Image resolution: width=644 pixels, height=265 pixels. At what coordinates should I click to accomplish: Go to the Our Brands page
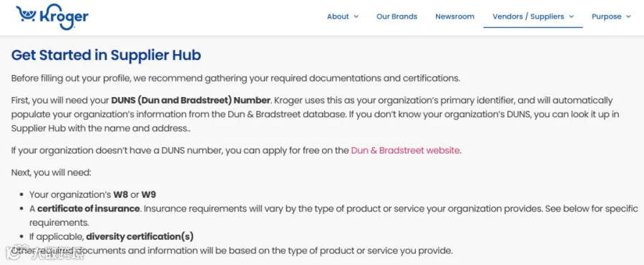tap(396, 17)
